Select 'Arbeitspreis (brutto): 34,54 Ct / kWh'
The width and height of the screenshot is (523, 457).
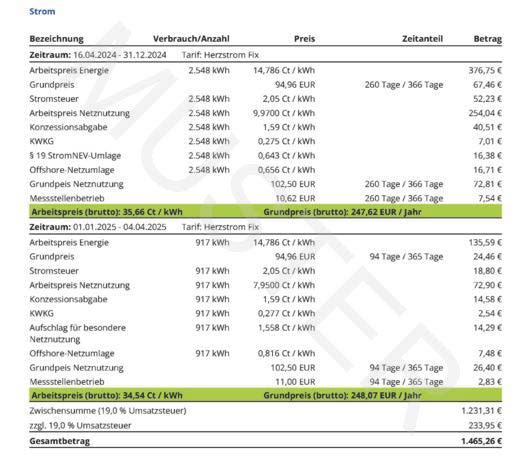click(107, 396)
